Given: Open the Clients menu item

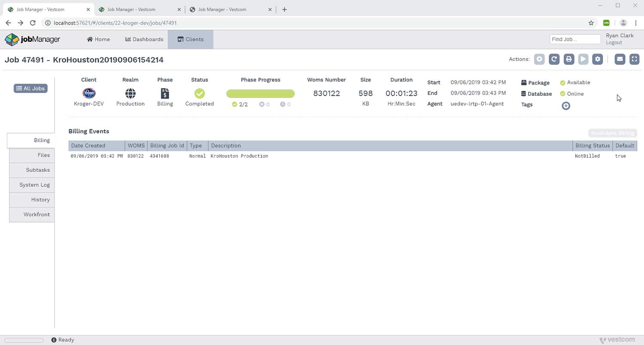Looking at the screenshot, I should 190,39.
